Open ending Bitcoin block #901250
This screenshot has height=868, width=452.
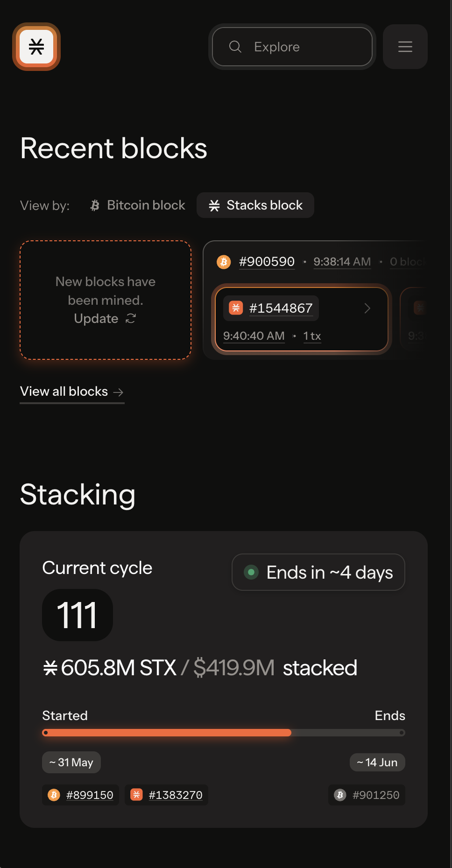click(x=376, y=795)
